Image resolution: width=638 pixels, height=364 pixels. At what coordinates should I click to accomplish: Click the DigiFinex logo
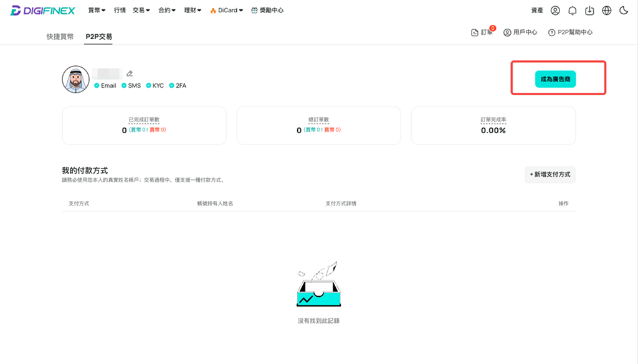click(43, 11)
